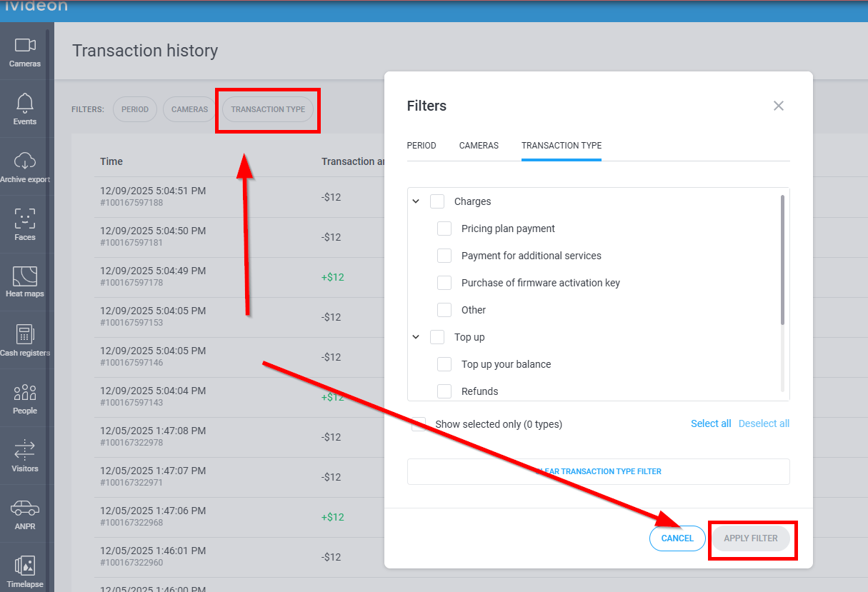Screen dimensions: 868x592
Task: Open the ANPR car icon
Action: pos(25,508)
